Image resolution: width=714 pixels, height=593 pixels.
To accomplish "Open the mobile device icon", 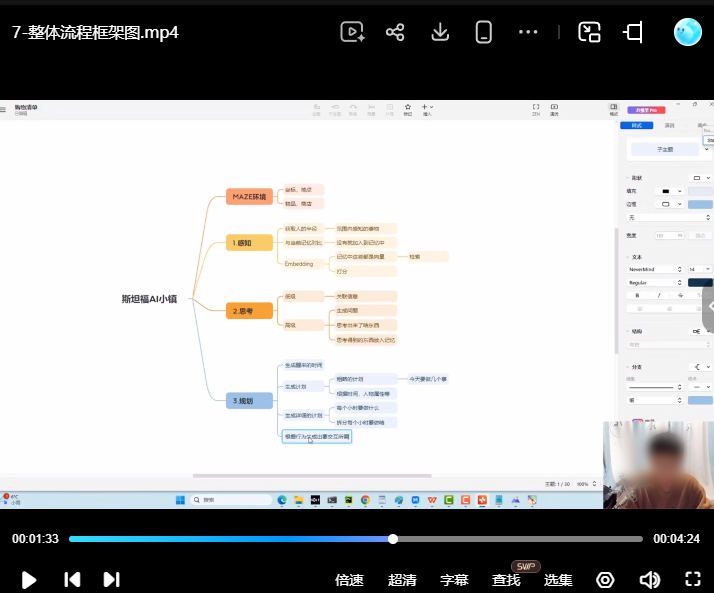I will point(484,32).
